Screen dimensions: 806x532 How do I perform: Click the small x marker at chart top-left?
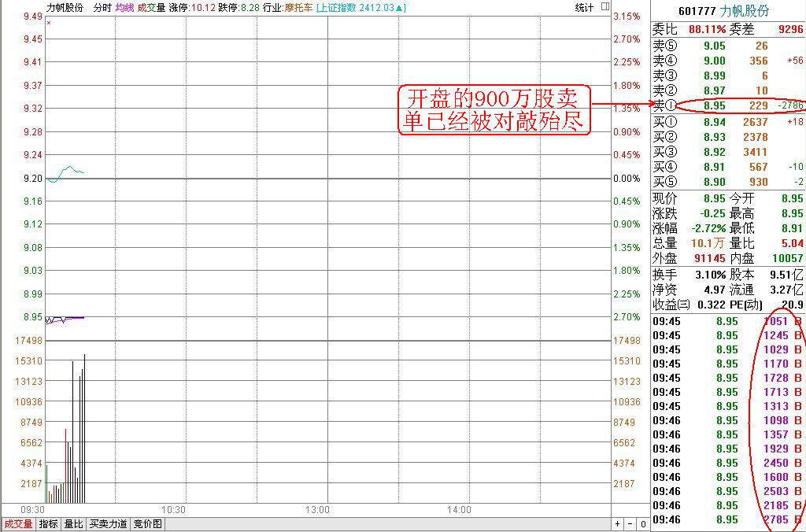tap(49, 22)
